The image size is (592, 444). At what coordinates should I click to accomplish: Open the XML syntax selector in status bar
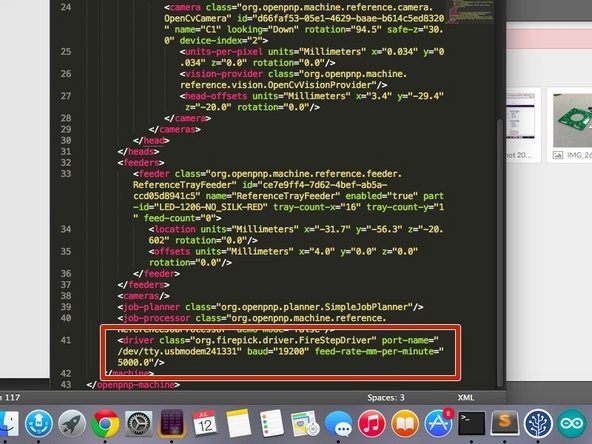click(466, 398)
